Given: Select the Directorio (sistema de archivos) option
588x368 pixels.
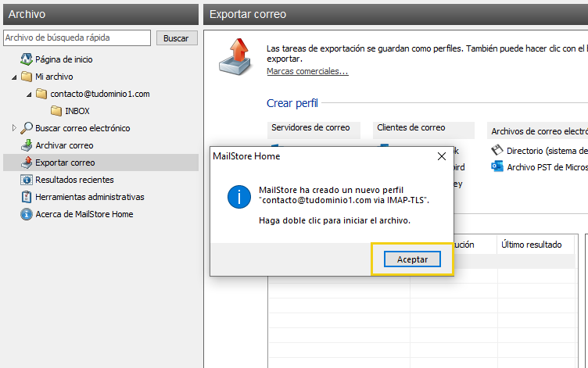Looking at the screenshot, I should click(547, 151).
